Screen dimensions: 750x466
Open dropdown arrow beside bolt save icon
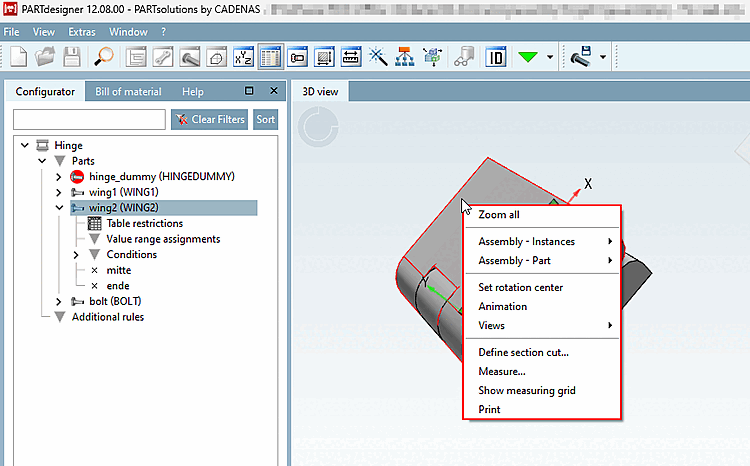tap(603, 57)
